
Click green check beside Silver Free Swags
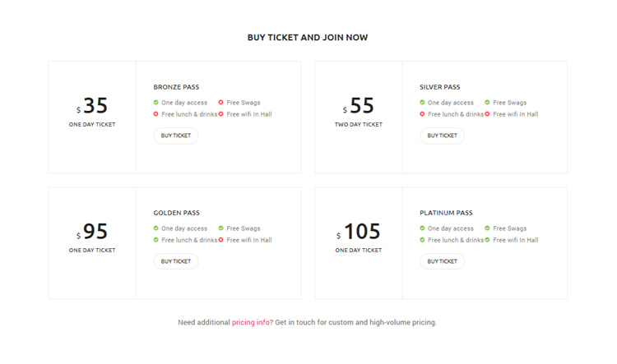tap(487, 102)
